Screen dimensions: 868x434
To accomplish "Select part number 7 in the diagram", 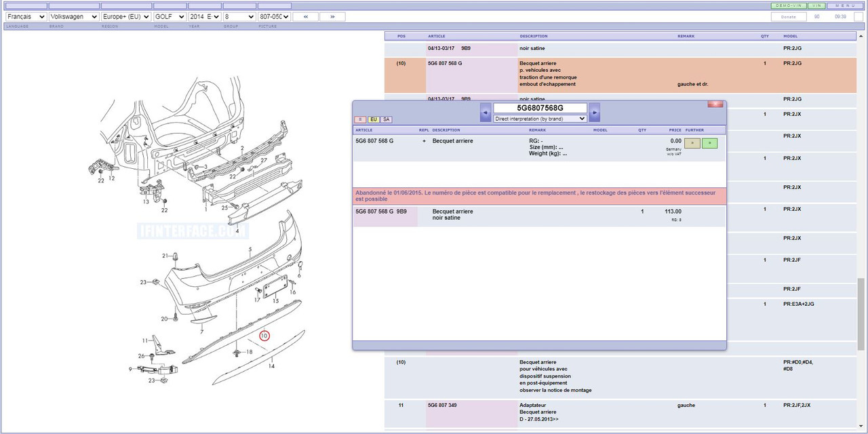I will [x=201, y=332].
